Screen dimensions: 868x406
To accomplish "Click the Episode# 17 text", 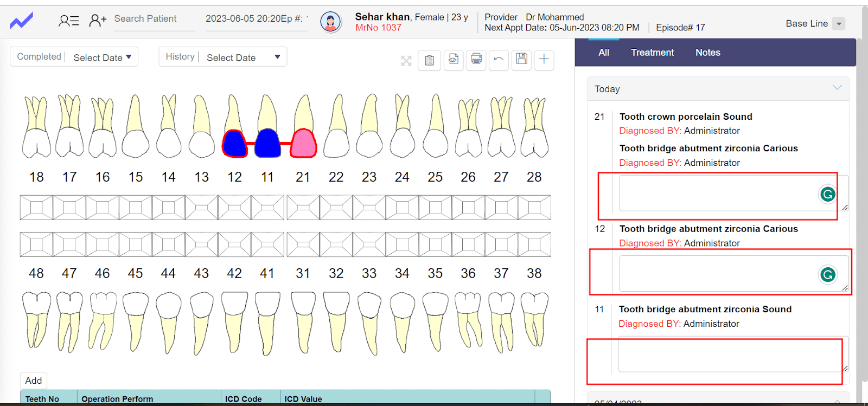I will (x=680, y=28).
